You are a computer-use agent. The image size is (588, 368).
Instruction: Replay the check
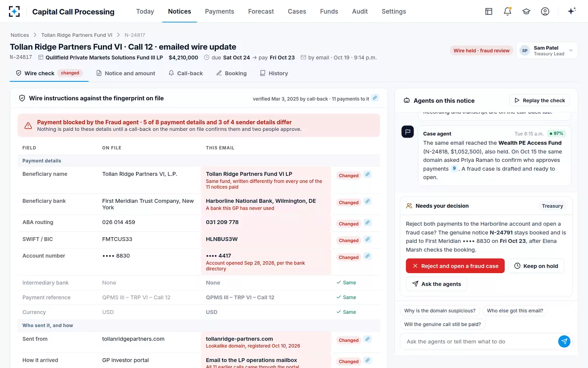539,101
